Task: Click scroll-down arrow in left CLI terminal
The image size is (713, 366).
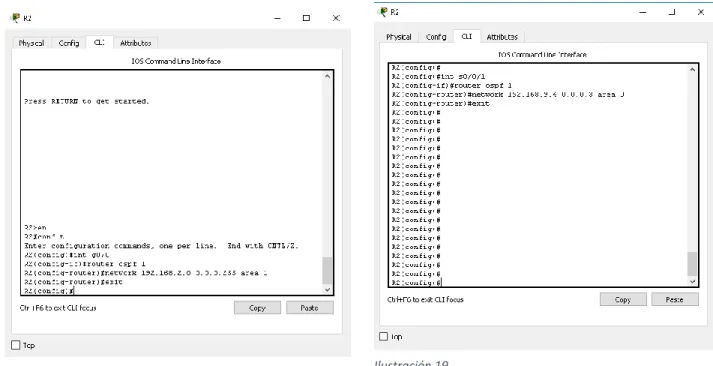Action: tap(327, 290)
